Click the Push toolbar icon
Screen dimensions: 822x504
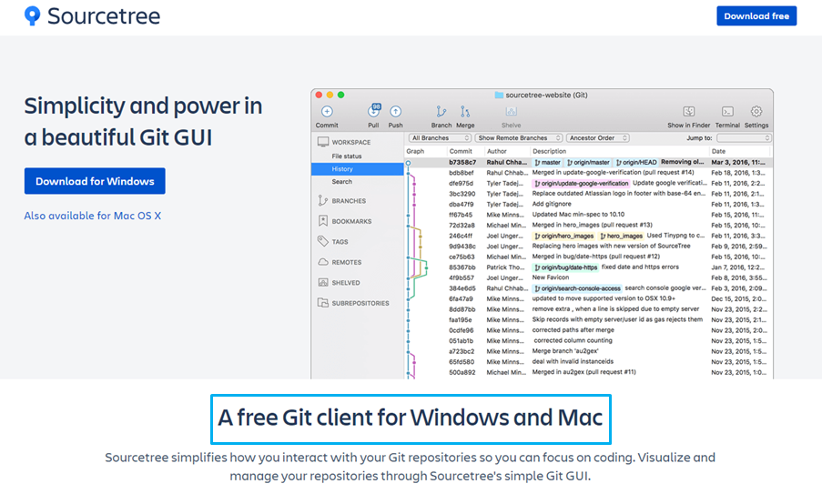pyautogui.click(x=395, y=112)
